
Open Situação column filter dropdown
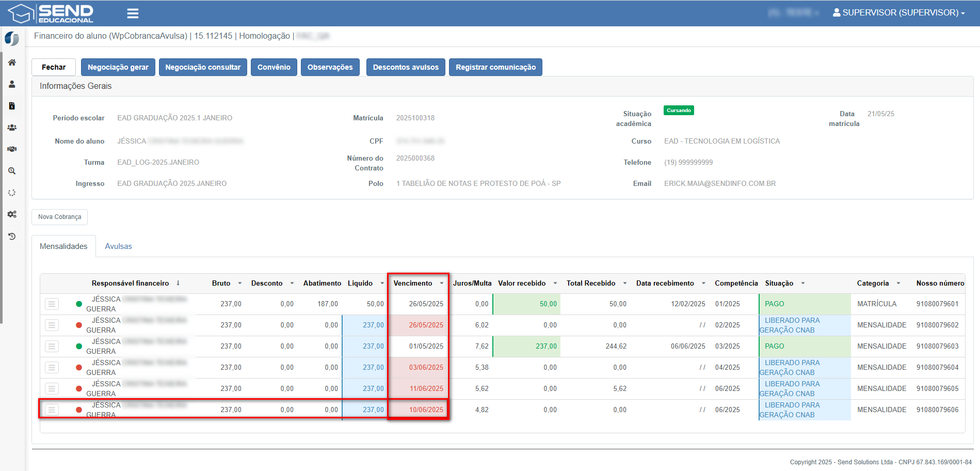803,284
